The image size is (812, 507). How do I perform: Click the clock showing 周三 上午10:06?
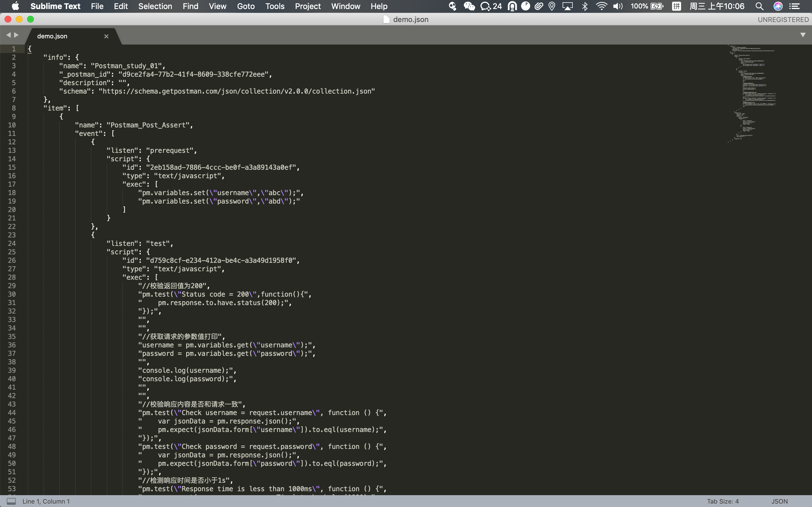[717, 6]
